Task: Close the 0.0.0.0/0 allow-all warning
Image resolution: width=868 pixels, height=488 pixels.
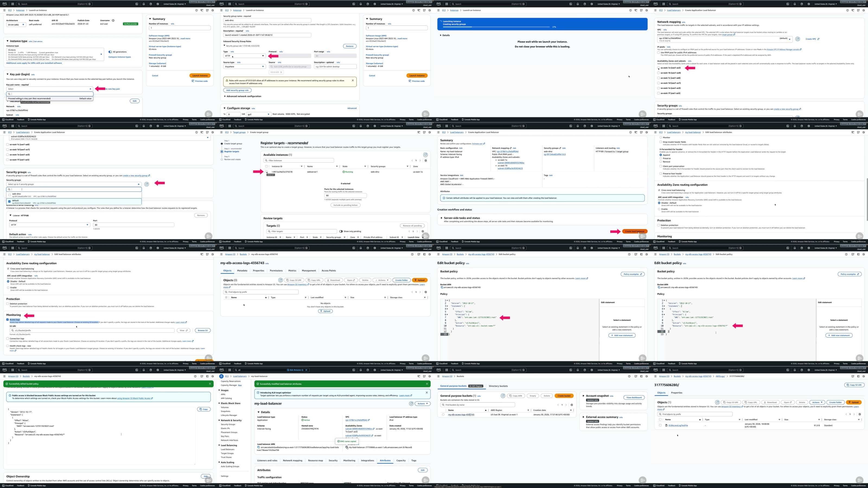Action: (353, 81)
